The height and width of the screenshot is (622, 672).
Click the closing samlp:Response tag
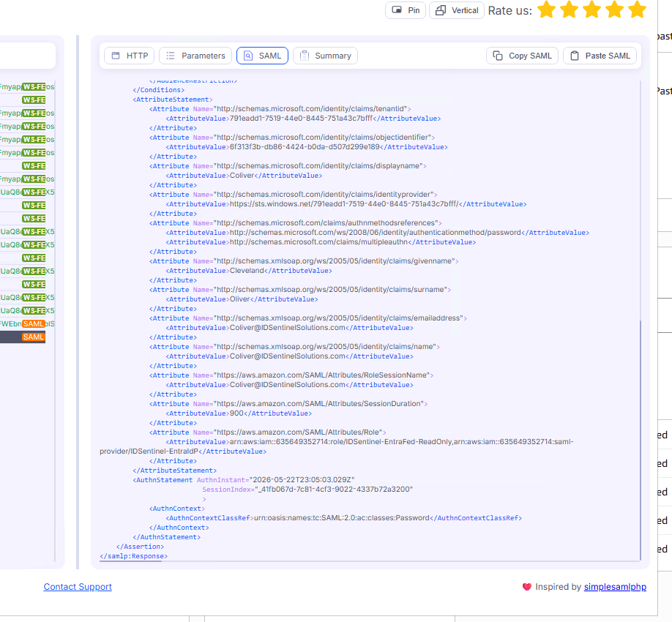[134, 556]
